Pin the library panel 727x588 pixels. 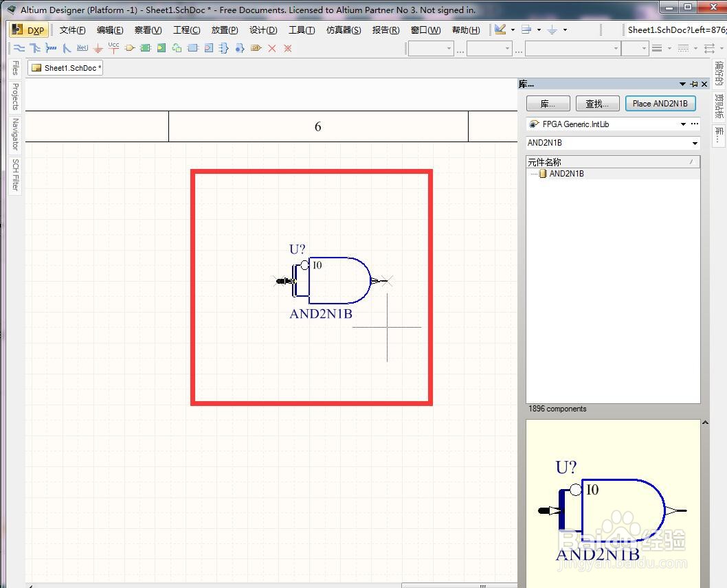click(694, 84)
